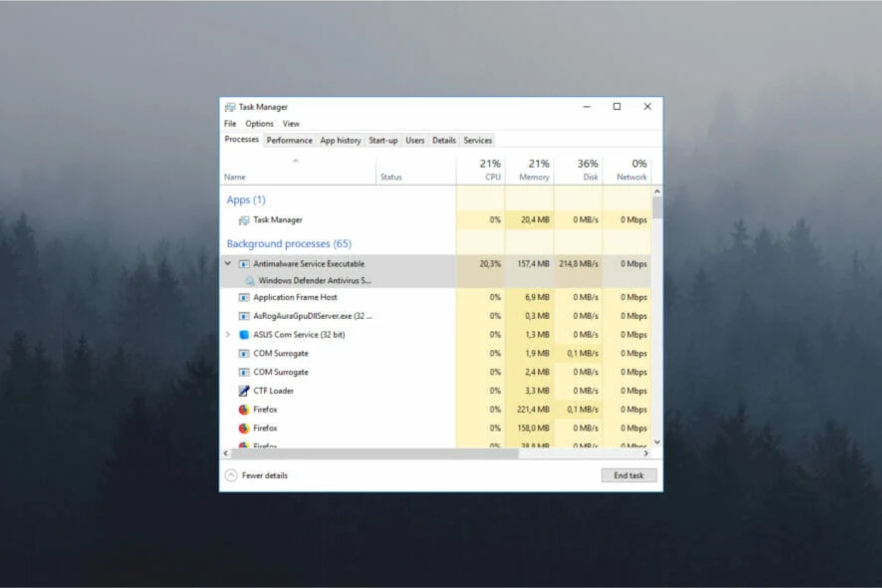The height and width of the screenshot is (588, 882).
Task: Click the 20,4 MB Task Manager memory value
Action: point(535,220)
